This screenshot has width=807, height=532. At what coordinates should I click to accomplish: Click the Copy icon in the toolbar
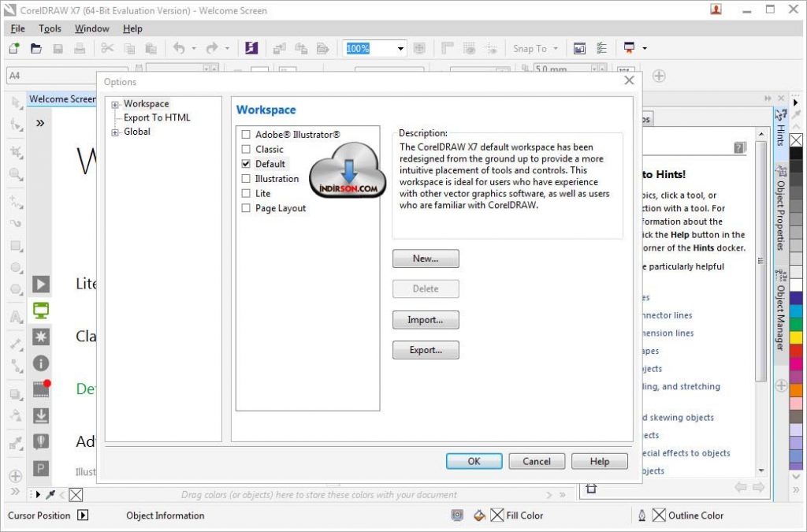[129, 48]
